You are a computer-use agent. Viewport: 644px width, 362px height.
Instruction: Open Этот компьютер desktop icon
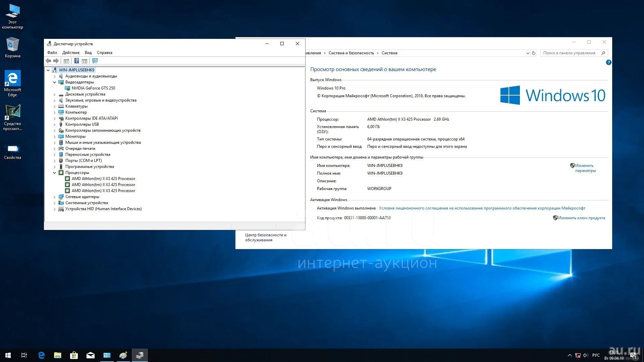pos(12,16)
